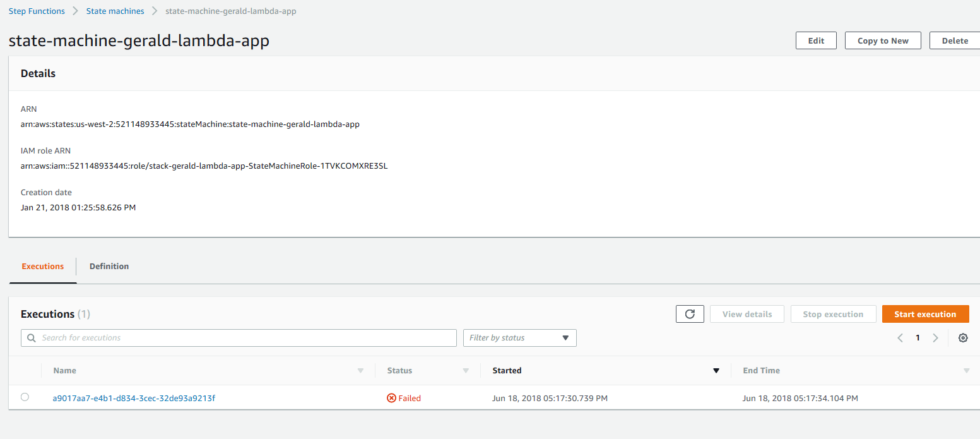Viewport: 980px width, 439px height.
Task: Open executions table settings gear
Action: (963, 338)
